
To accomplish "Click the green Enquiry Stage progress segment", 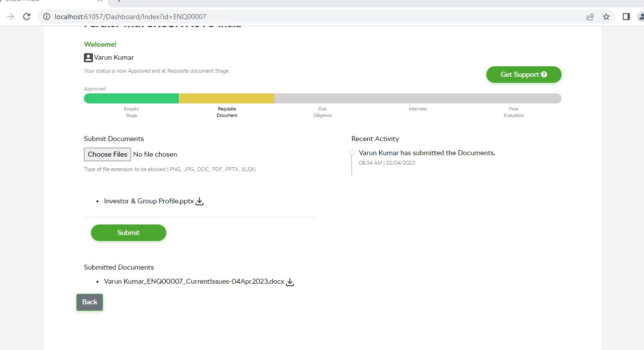I will [x=132, y=98].
